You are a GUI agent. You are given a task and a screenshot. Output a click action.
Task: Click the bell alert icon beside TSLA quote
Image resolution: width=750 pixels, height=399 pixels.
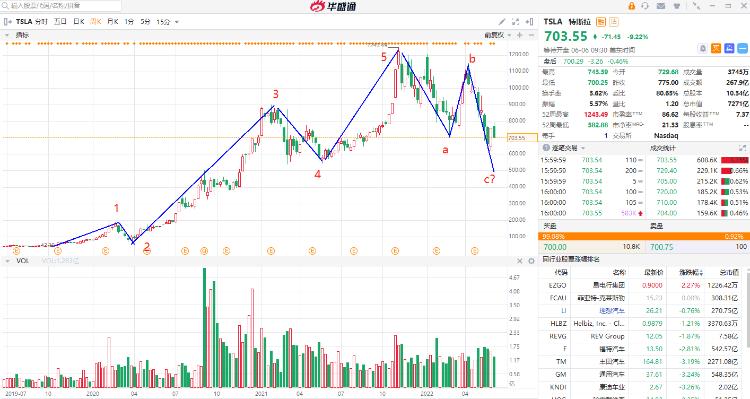click(x=703, y=48)
